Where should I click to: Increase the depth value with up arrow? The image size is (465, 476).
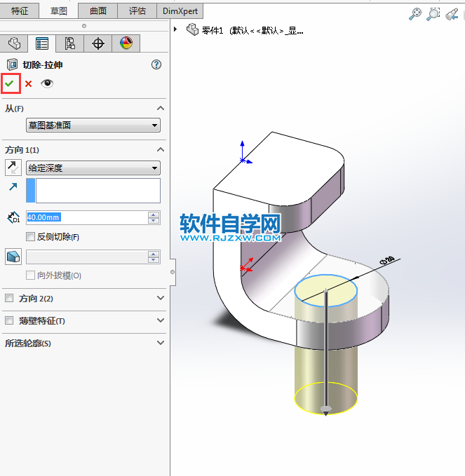(154, 215)
